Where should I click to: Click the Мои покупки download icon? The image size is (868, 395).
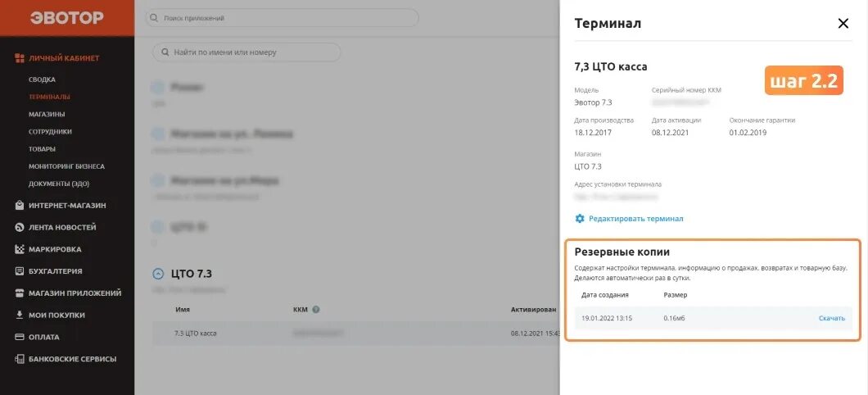20,315
